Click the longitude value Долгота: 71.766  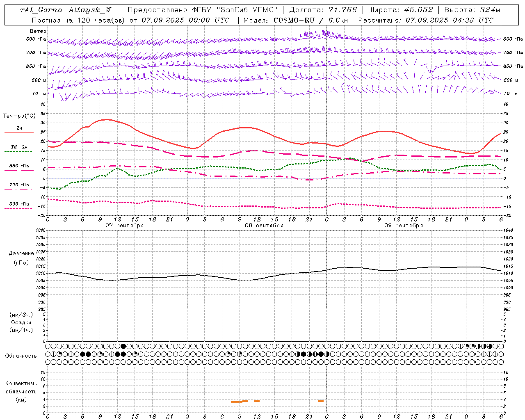[323, 10]
